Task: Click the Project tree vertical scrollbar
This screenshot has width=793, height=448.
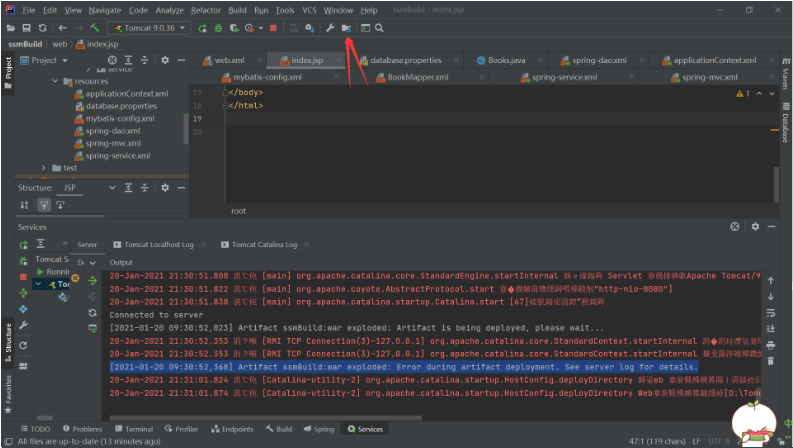Action: [x=186, y=129]
